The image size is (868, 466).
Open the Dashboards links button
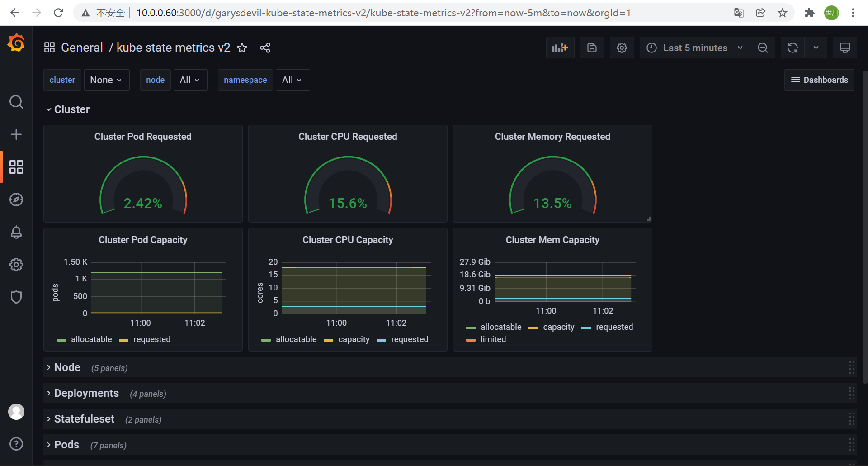pos(819,80)
